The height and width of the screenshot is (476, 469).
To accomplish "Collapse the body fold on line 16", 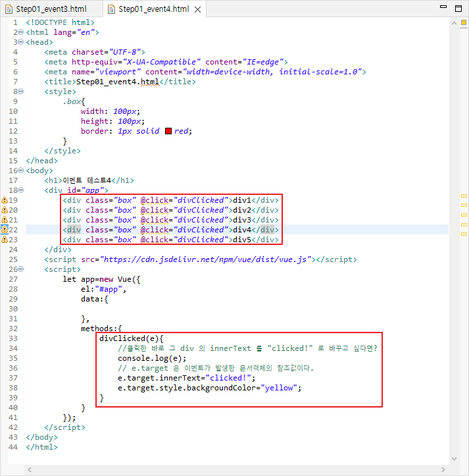I will [20, 171].
